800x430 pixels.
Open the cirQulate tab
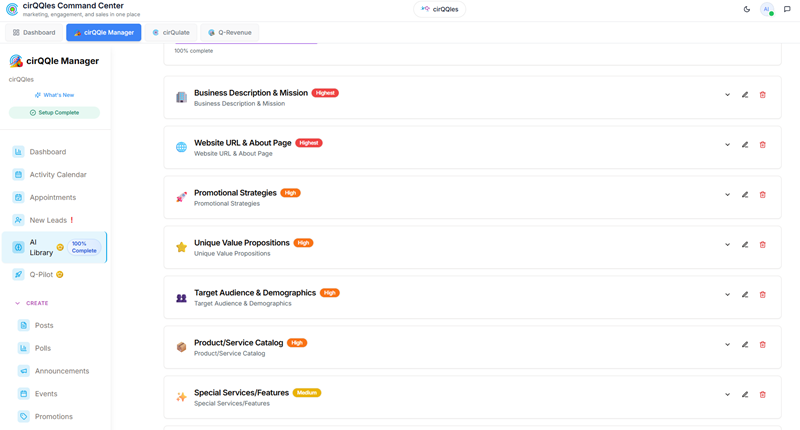tap(171, 32)
